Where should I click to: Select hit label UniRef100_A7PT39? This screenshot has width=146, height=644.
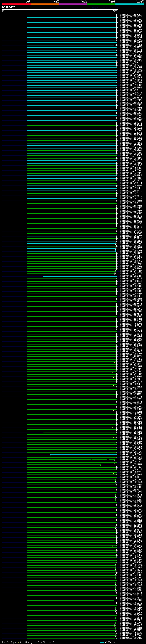[131, 598]
